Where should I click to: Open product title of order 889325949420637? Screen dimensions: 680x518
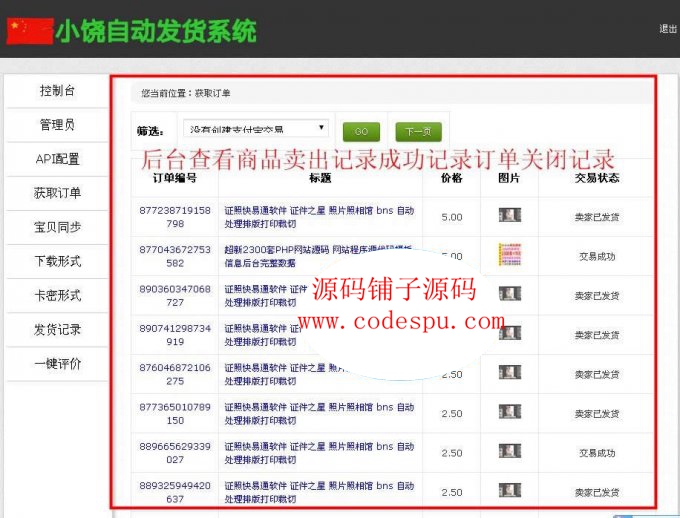pos(319,492)
